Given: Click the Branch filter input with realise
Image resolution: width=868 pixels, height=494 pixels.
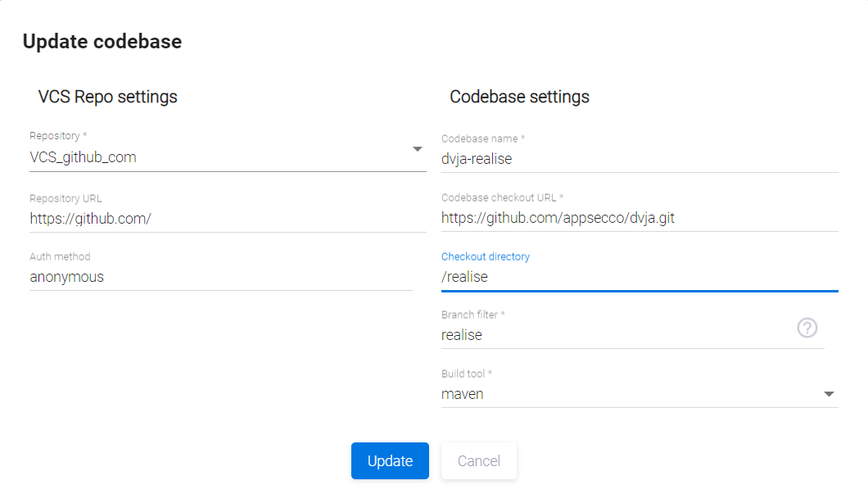Looking at the screenshot, I should click(614, 335).
